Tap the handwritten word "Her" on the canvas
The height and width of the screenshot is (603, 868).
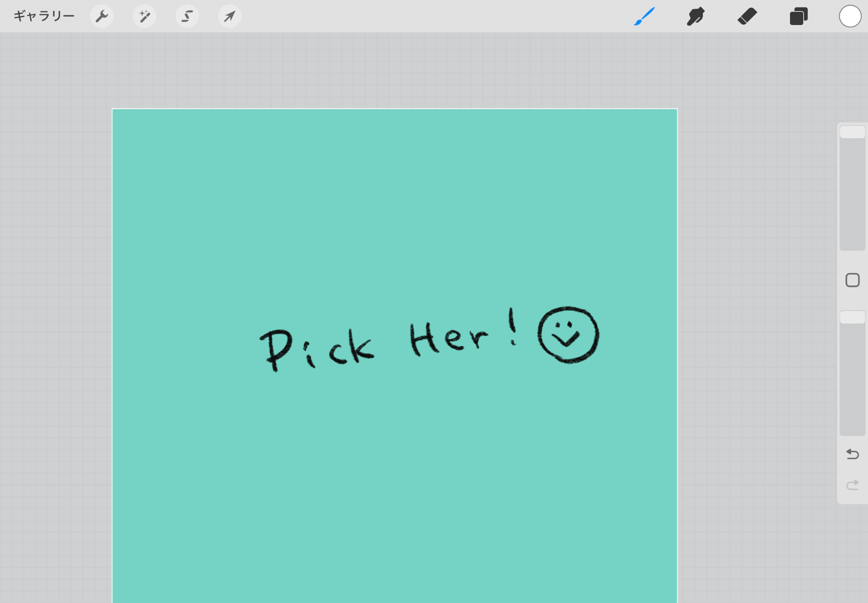point(448,339)
